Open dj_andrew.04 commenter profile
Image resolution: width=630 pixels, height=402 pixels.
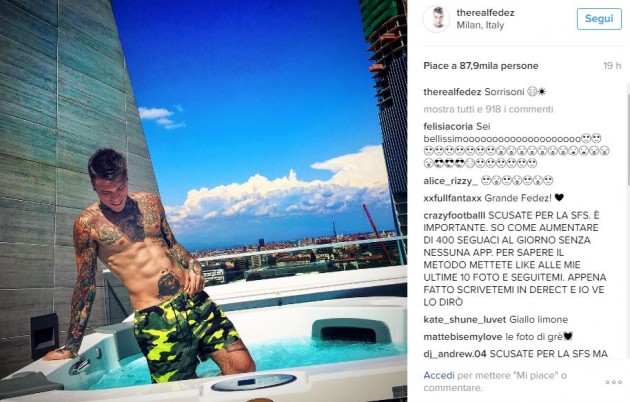[x=455, y=354]
